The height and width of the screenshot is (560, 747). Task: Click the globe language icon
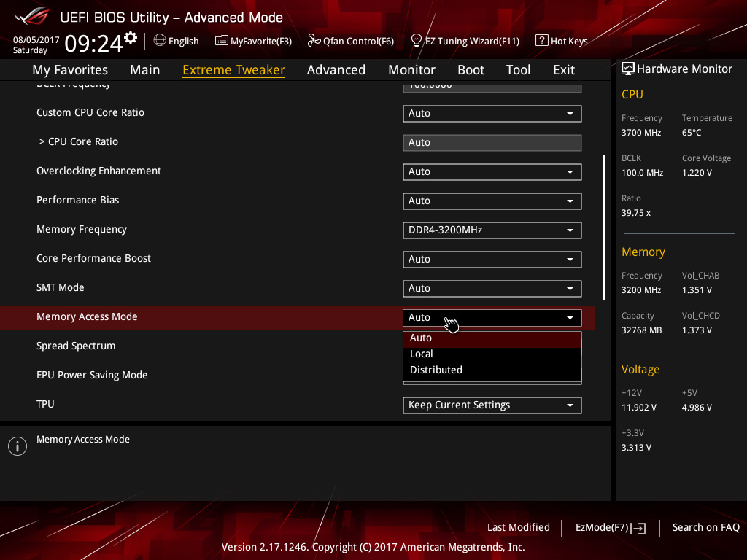(x=160, y=41)
